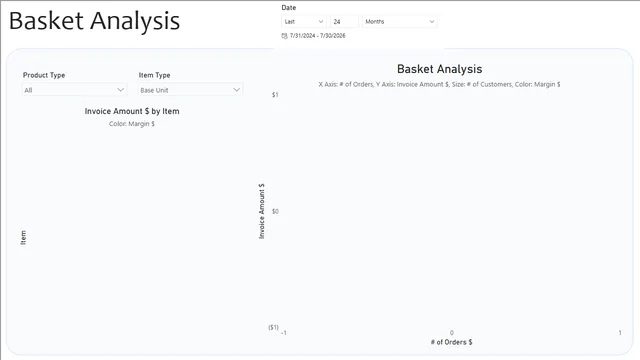640x360 pixels.
Task: Click the $1 tick on the Y axis
Action: click(x=275, y=95)
